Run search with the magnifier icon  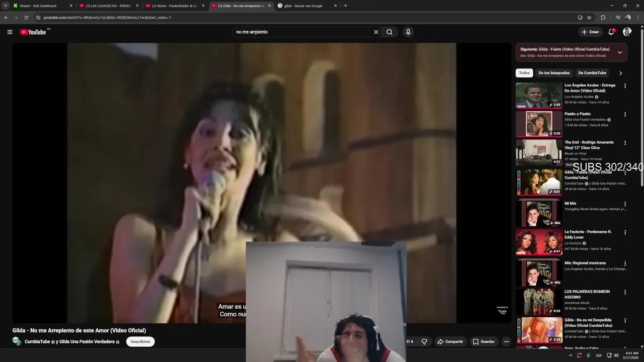tap(389, 32)
